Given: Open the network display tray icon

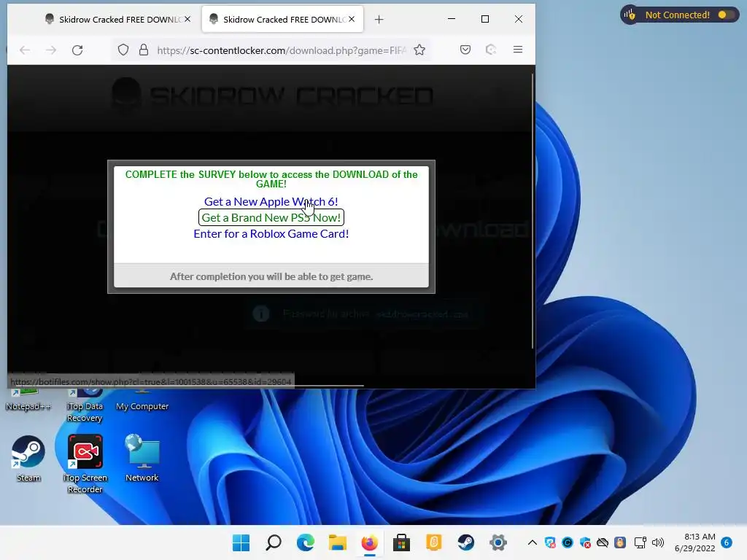Looking at the screenshot, I should [x=640, y=542].
